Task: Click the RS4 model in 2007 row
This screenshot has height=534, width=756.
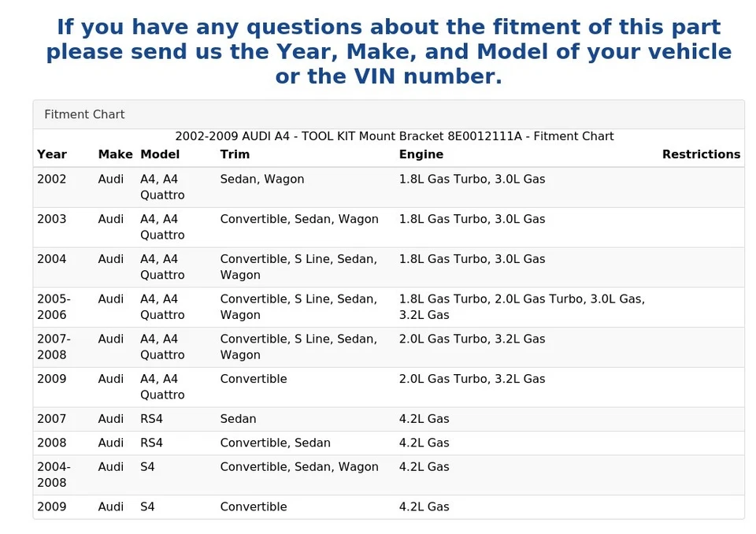Action: [x=151, y=419]
